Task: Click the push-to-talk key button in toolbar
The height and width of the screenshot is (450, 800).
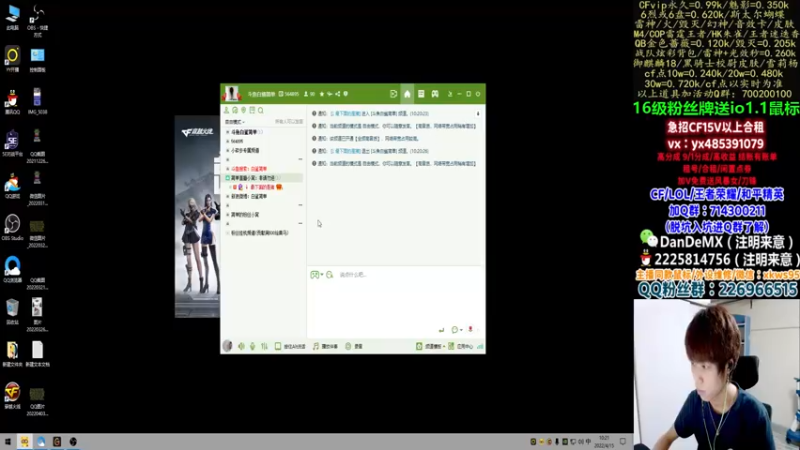Action: (x=290, y=346)
